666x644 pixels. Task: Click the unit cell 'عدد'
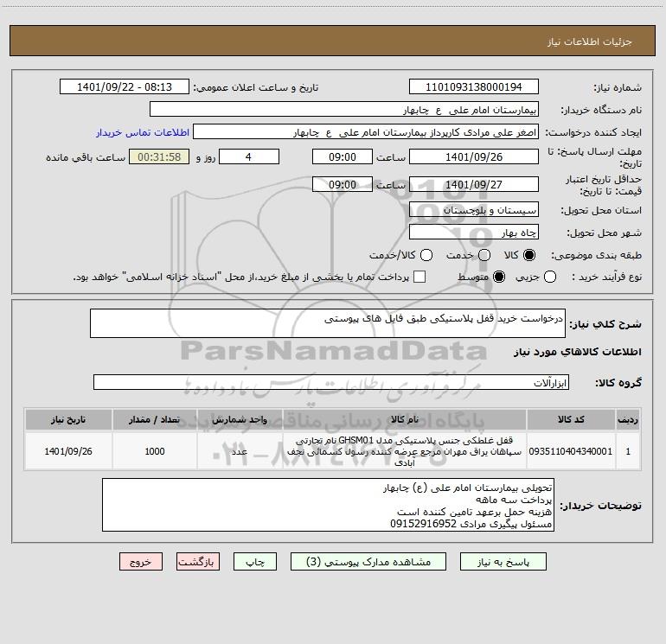coord(240,451)
